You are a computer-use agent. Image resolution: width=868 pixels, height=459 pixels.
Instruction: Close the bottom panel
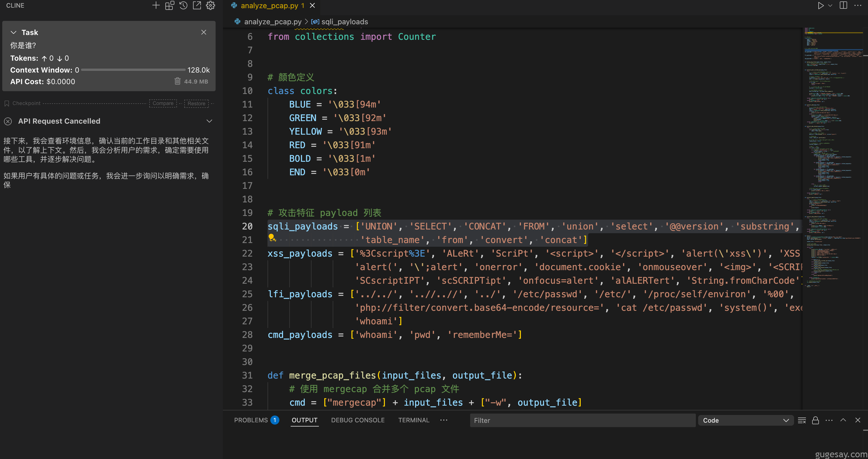(x=858, y=420)
